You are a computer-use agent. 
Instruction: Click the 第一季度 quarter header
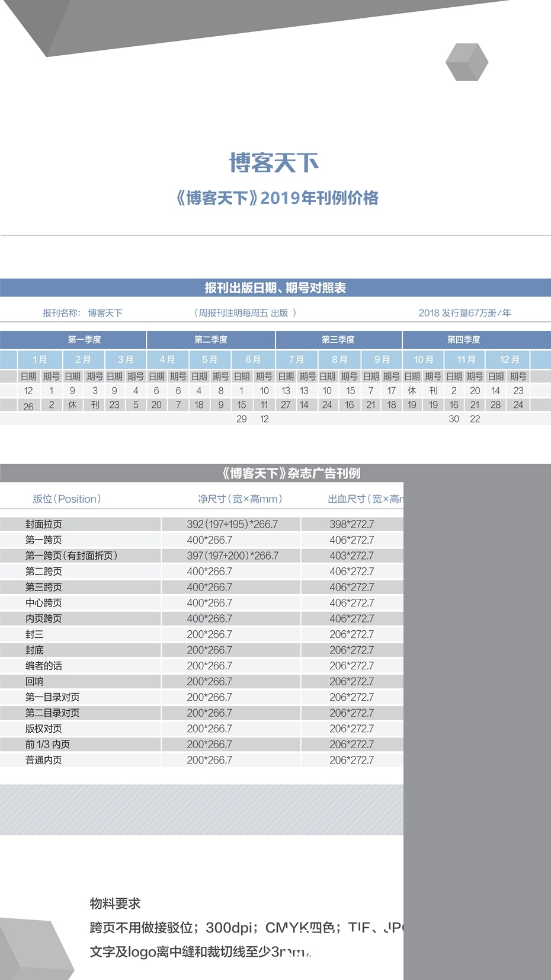[84, 340]
